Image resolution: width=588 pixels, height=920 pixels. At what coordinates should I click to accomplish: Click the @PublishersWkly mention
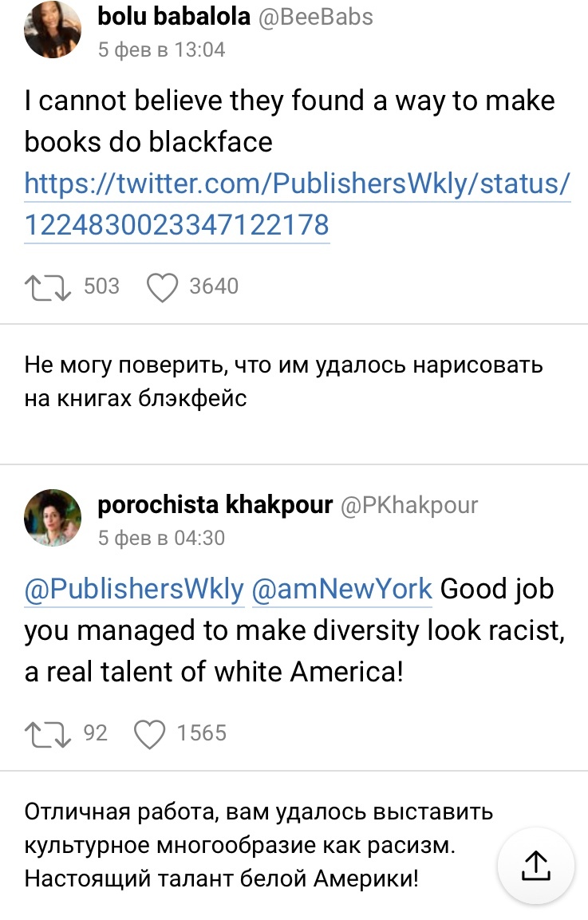(x=134, y=589)
